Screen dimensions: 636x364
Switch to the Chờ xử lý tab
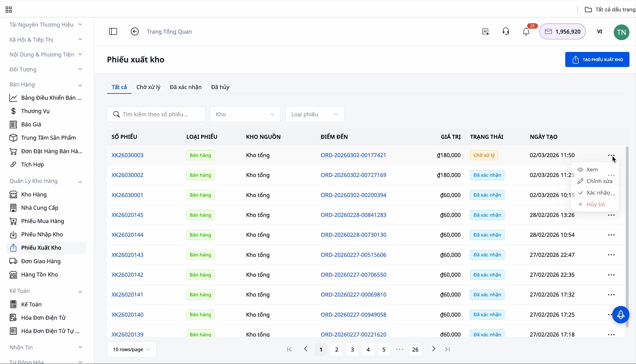(x=148, y=87)
